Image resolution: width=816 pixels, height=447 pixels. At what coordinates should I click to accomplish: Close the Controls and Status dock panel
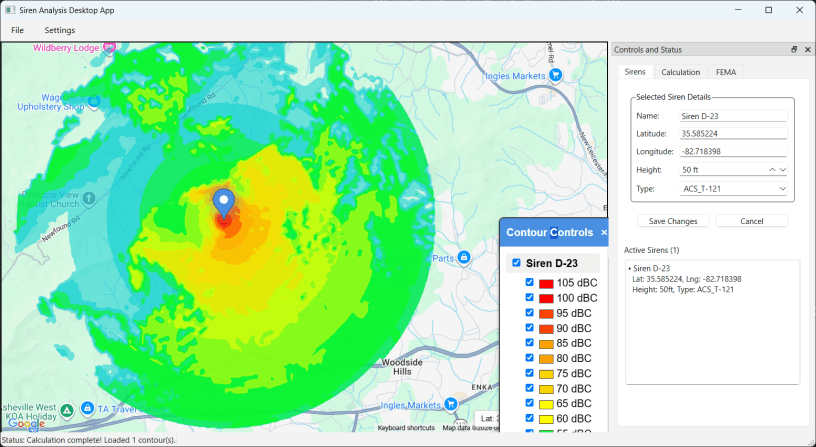click(x=808, y=49)
